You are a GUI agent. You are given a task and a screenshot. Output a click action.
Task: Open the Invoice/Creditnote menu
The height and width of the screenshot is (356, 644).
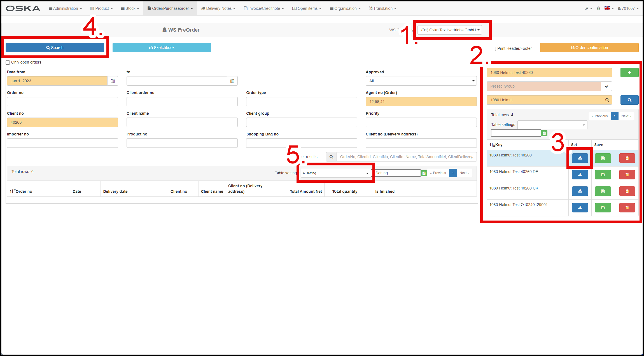(264, 8)
